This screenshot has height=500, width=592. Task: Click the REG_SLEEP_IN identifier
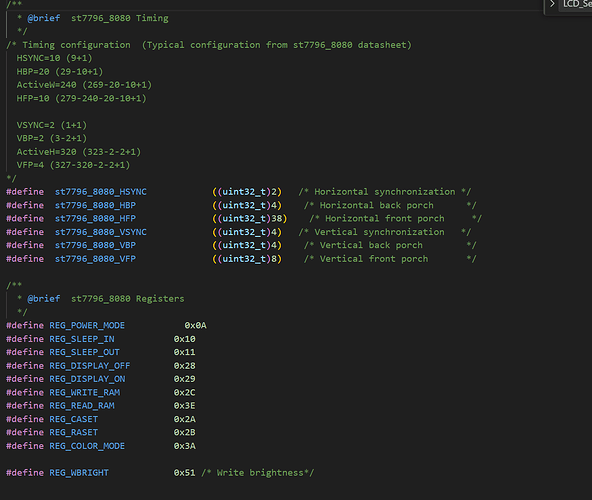82,339
